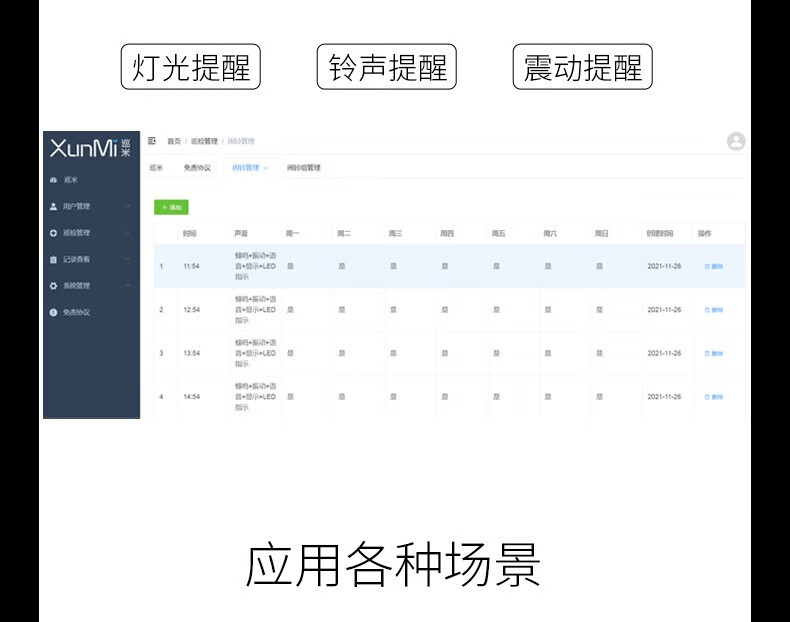Click the 巡米 dashboard icon in sidebar

(53, 180)
